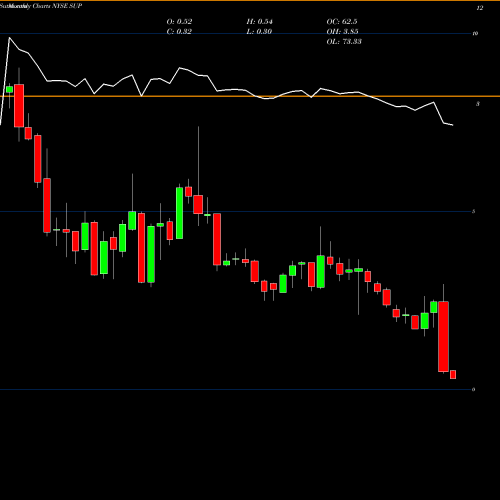This screenshot has height=500, width=500.
Task: Click the y-axis label 10
Action: pyautogui.click(x=475, y=33)
